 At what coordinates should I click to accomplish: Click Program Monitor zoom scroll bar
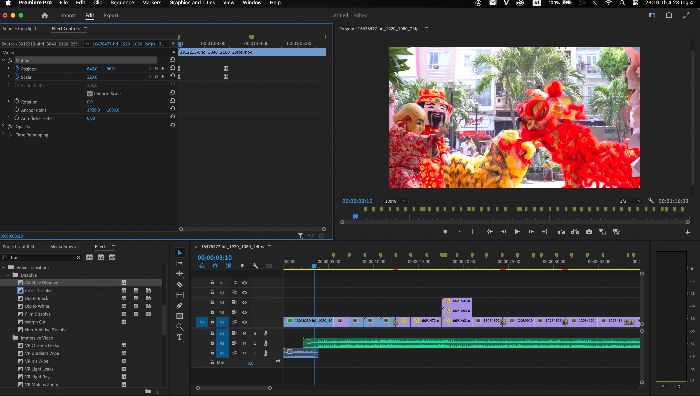(x=515, y=222)
